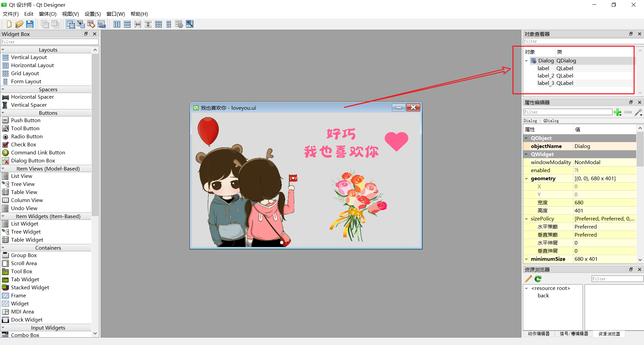Screen dimensions: 644x345
Task: Apply Lay Out Horizontally in Splitter icon
Action: click(138, 24)
